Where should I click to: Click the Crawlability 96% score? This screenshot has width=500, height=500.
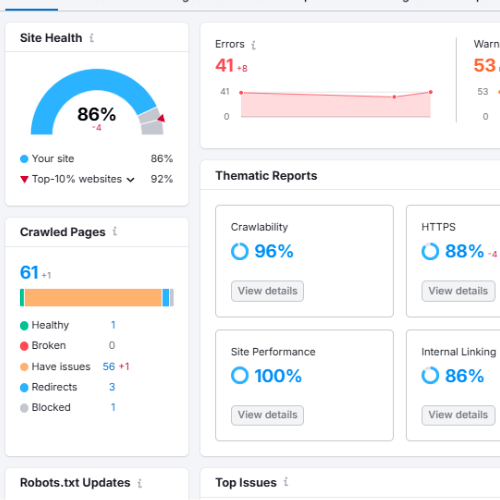pos(274,251)
